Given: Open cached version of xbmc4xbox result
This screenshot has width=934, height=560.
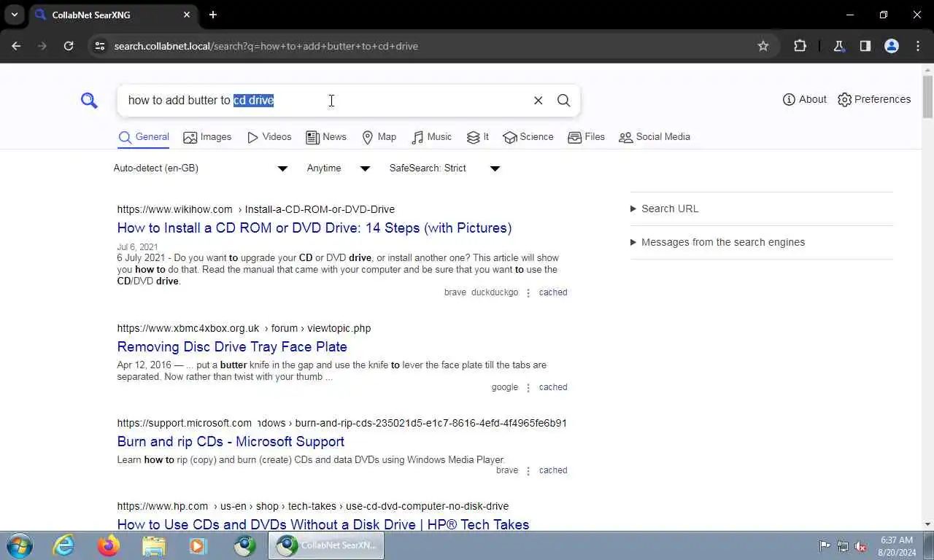Looking at the screenshot, I should pyautogui.click(x=553, y=387).
